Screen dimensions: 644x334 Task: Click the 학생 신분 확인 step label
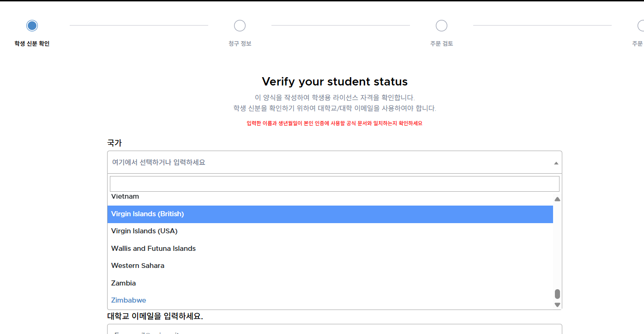click(32, 44)
